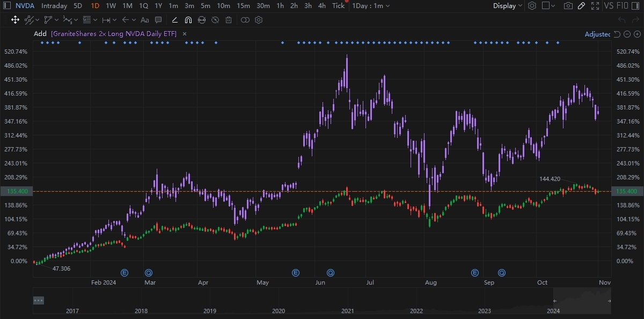Open the note comment bubble tool
Screen dimensions: 644x319
pyautogui.click(x=158, y=20)
